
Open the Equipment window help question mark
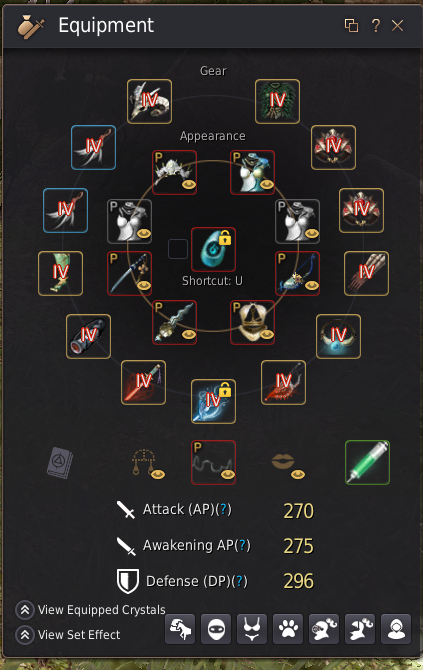click(376, 26)
